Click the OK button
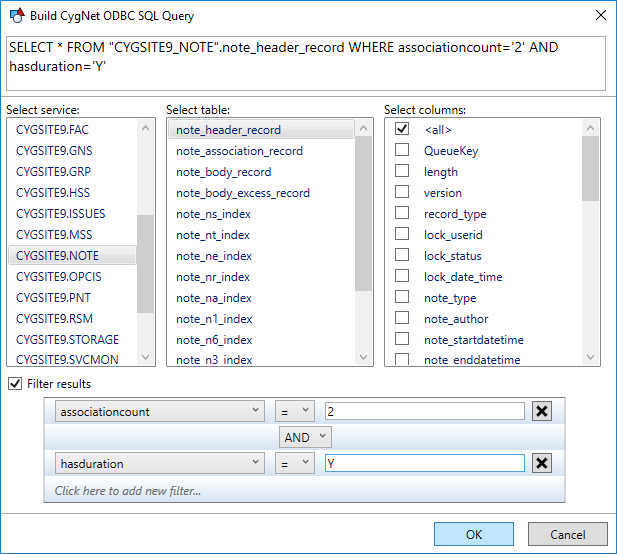Screen dimensions: 617x554 pos(474,534)
